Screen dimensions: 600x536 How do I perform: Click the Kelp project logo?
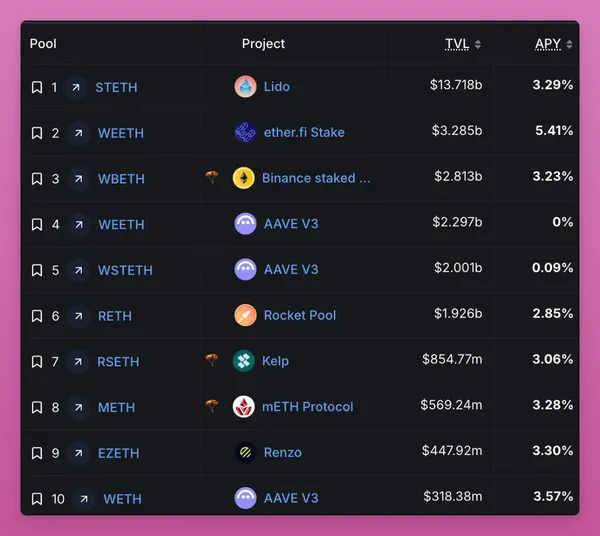pyautogui.click(x=244, y=361)
